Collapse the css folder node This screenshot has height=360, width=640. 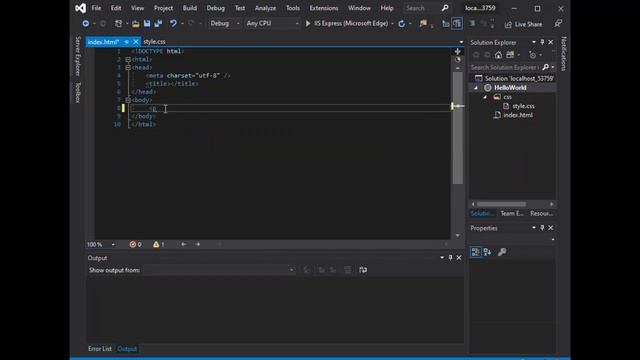[485, 97]
